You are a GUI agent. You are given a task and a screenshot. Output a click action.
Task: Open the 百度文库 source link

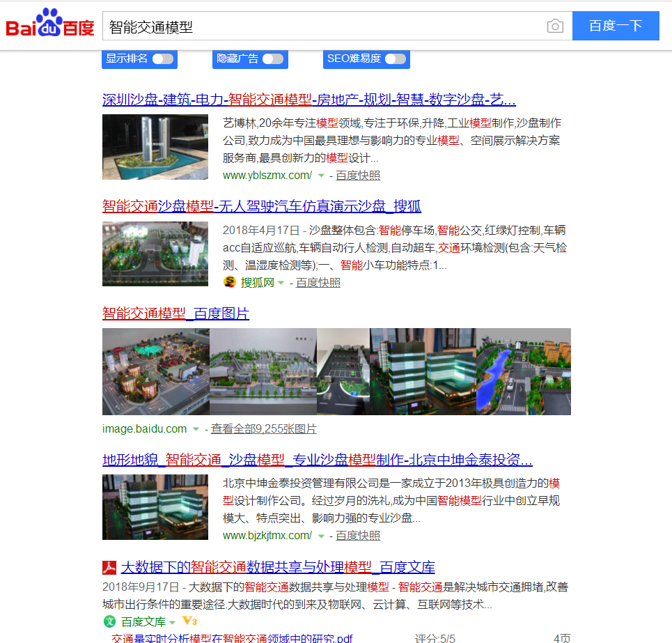[143, 621]
